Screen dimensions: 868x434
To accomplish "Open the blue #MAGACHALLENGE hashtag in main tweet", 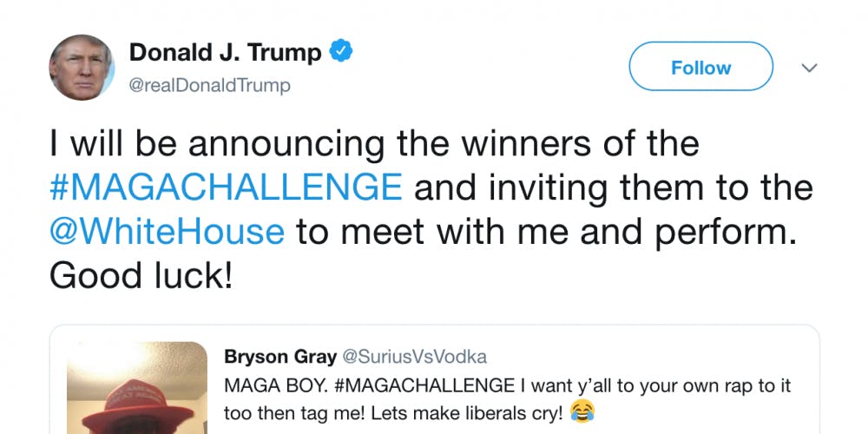I will pyautogui.click(x=226, y=187).
